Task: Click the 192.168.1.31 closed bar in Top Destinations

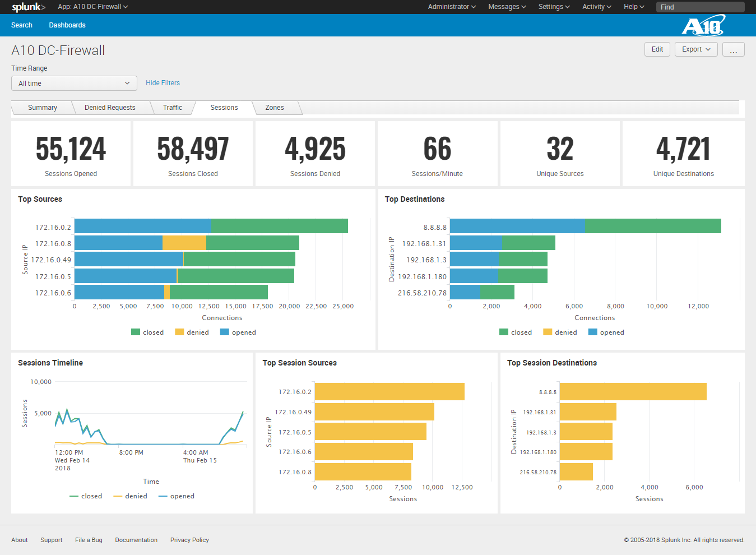Action: (x=528, y=243)
